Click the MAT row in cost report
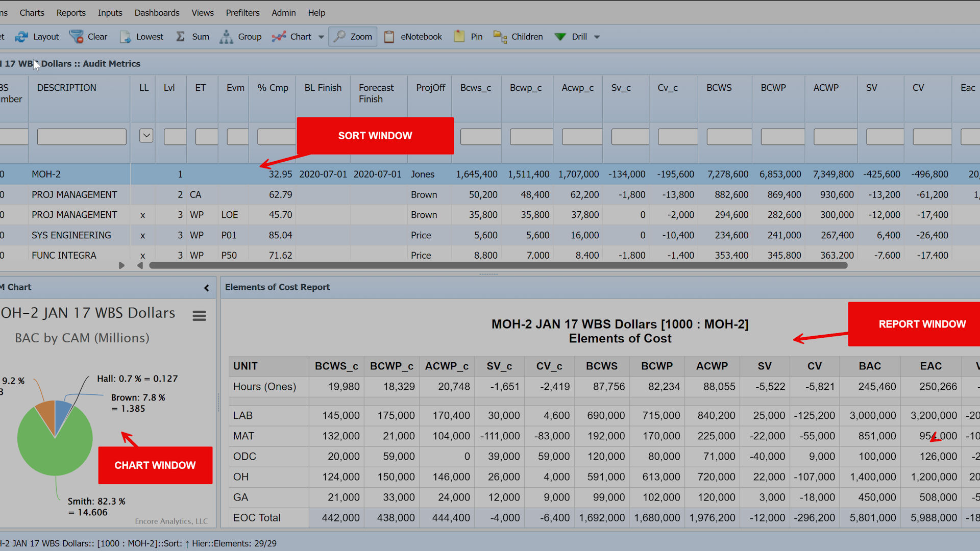Viewport: 980px width, 551px height. [x=604, y=436]
